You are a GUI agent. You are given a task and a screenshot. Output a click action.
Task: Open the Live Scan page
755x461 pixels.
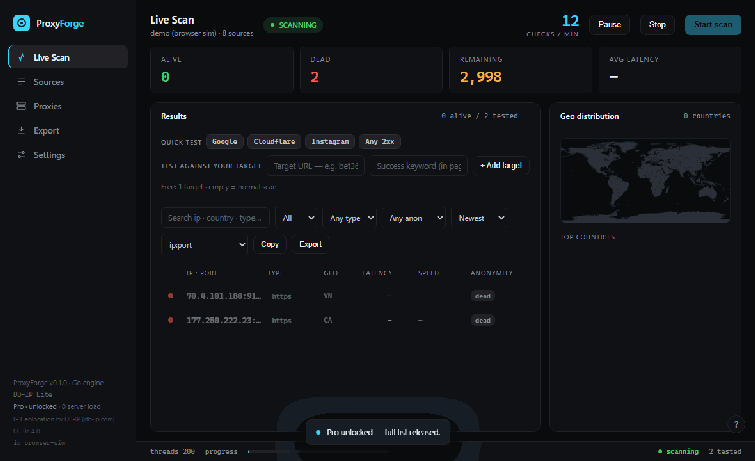coord(68,57)
